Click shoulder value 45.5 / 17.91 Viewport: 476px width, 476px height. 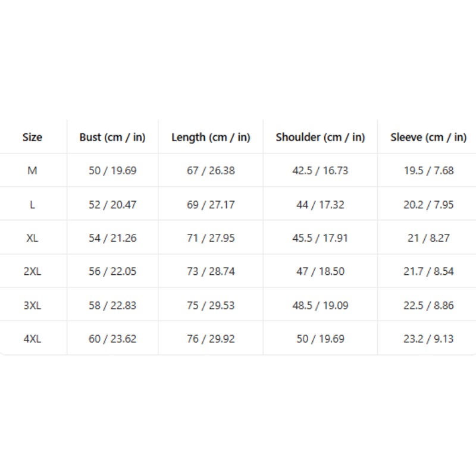[320, 238]
